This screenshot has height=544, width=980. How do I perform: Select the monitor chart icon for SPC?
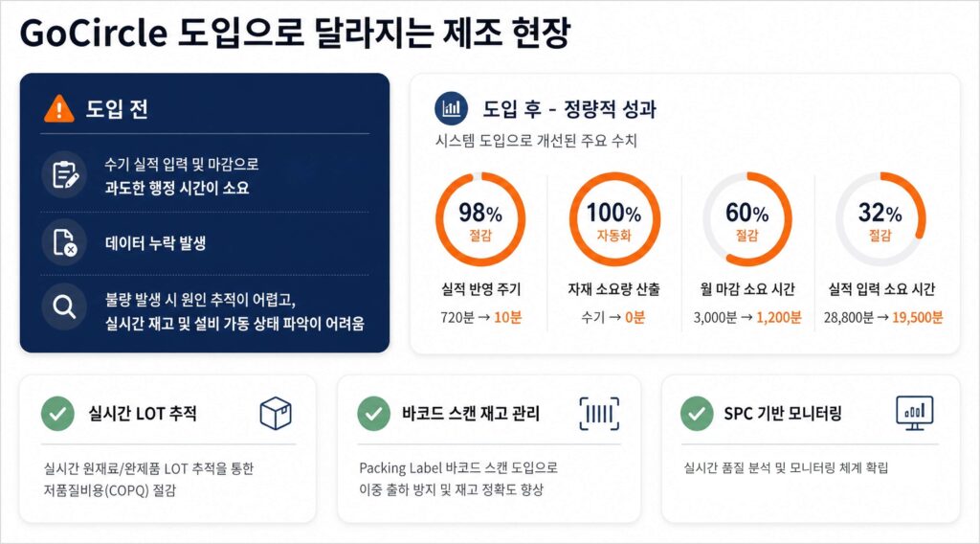tap(914, 413)
